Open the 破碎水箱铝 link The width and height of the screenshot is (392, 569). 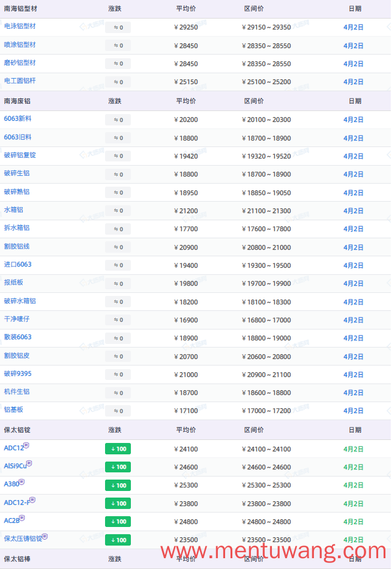pos(20,301)
